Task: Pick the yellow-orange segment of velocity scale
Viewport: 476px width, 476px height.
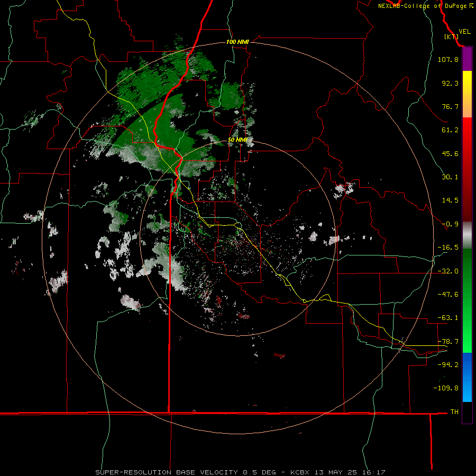Action: pos(467,94)
